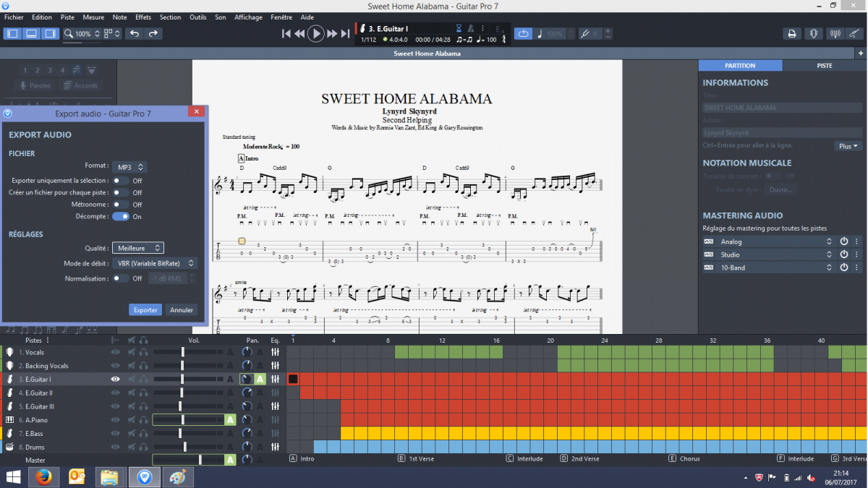This screenshot has height=488, width=868.
Task: Turn off the Décompte switch
Action: tap(120, 216)
